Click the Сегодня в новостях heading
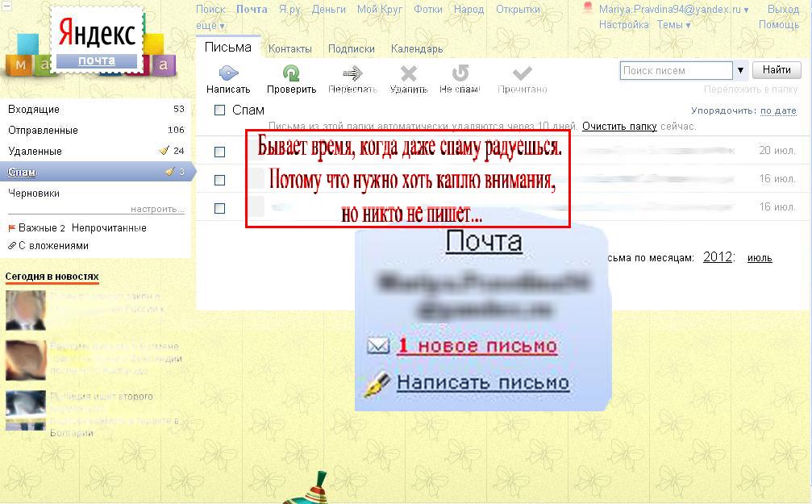The image size is (812, 504). pos(52,277)
